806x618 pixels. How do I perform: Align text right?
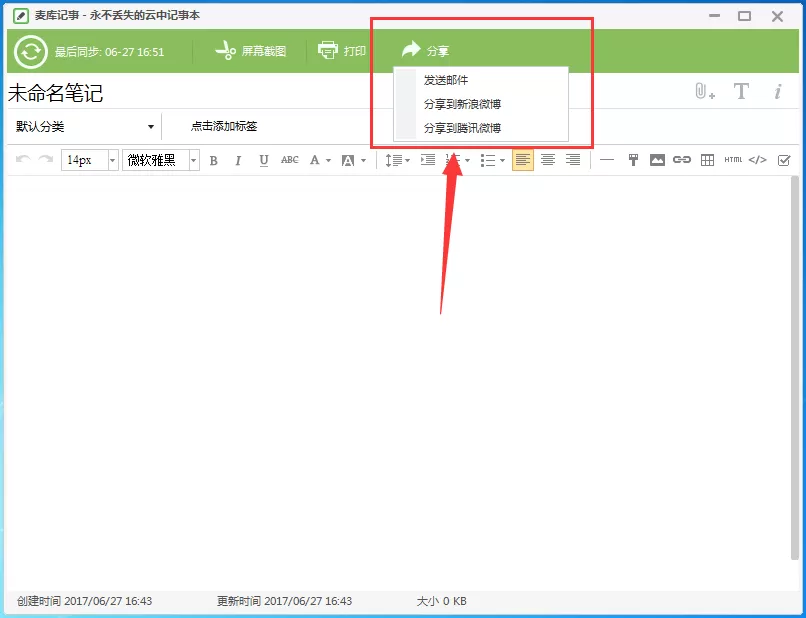pyautogui.click(x=573, y=160)
